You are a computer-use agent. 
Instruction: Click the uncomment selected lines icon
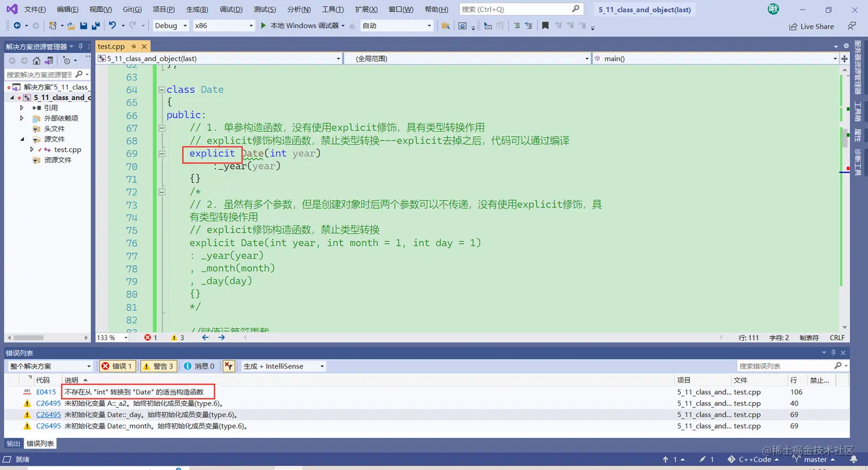coord(529,26)
